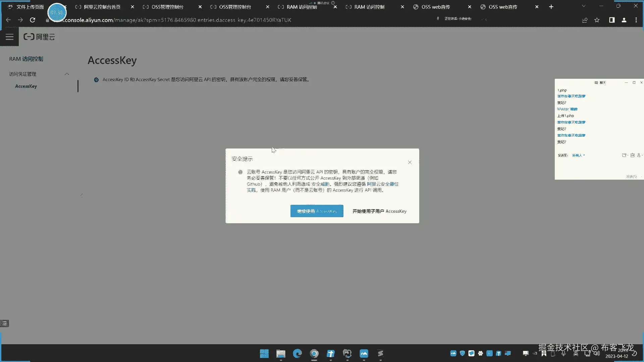Select AccessKey in the left sidebar
Image resolution: width=644 pixels, height=362 pixels.
pos(26,86)
